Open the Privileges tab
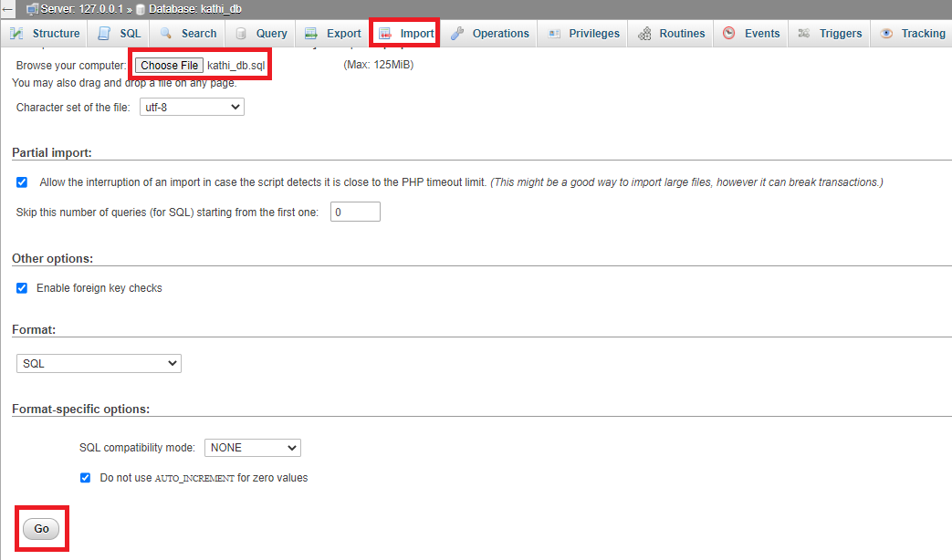Screen dimensions: 952x560 pyautogui.click(x=583, y=34)
